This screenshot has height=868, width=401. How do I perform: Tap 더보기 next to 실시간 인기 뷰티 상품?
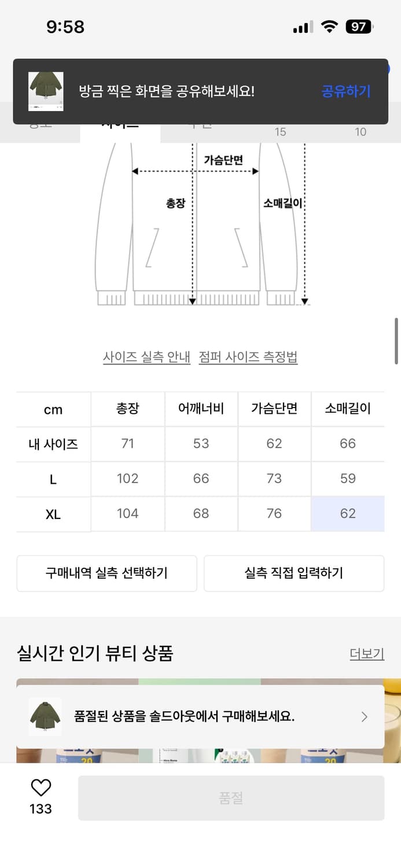pos(367,653)
